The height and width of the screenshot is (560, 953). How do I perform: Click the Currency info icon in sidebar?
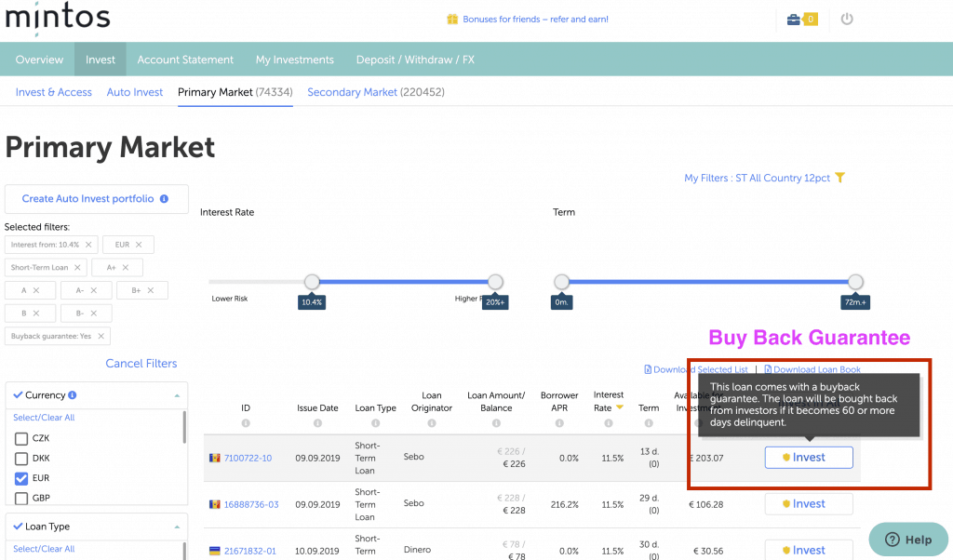(x=73, y=394)
